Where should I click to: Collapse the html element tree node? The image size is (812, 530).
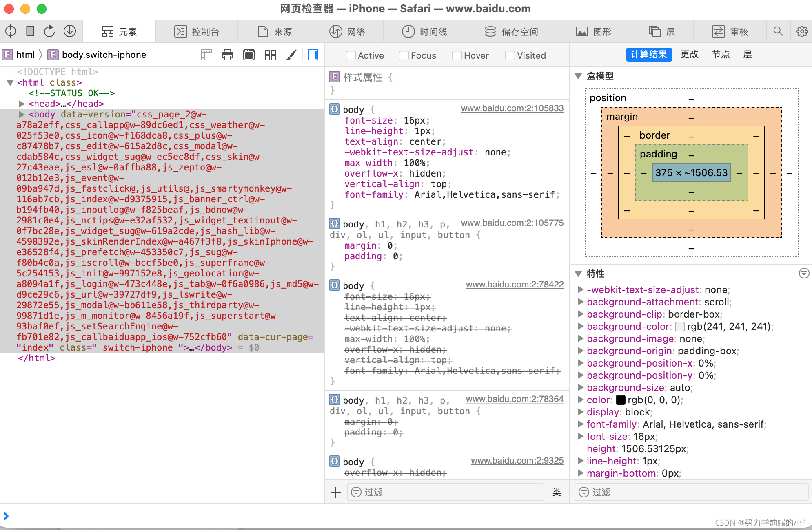pos(11,83)
